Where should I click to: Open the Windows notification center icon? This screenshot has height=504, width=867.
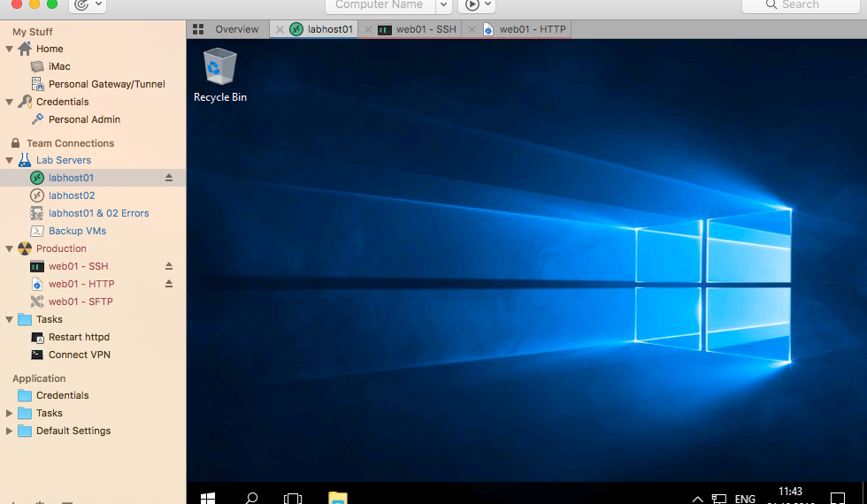[837, 498]
